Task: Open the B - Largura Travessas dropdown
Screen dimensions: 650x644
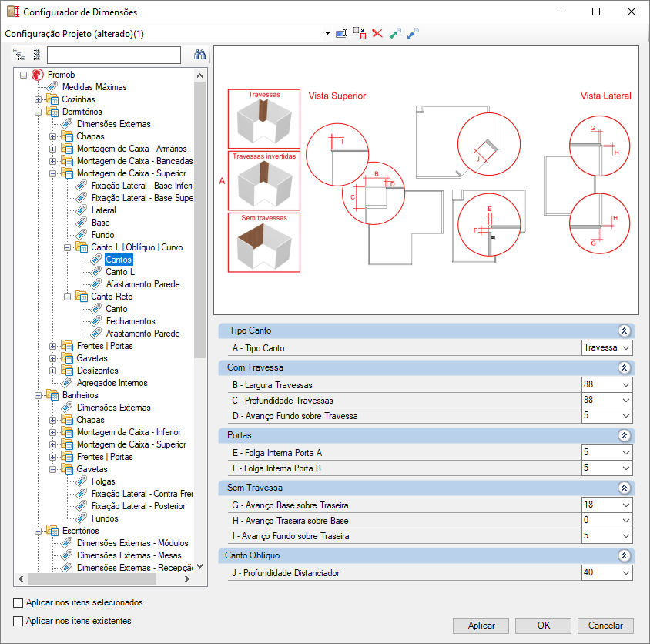Action: coord(626,385)
